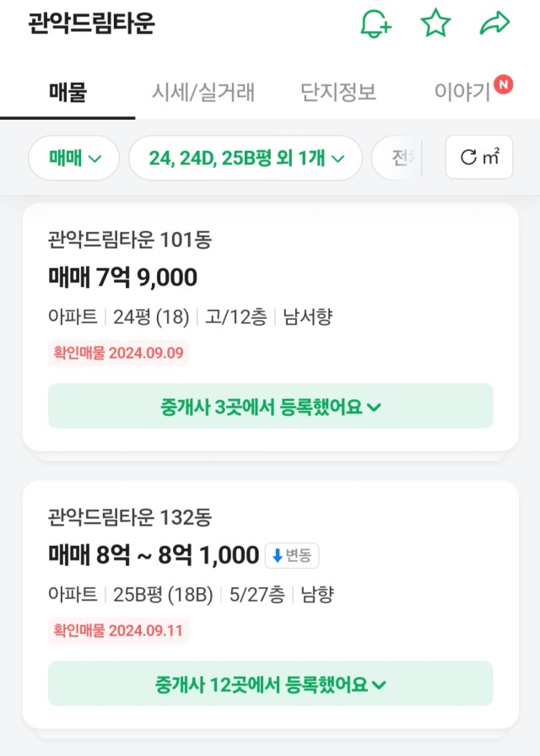Switch to the 단지정보 tab
The height and width of the screenshot is (756, 540).
coord(338,92)
